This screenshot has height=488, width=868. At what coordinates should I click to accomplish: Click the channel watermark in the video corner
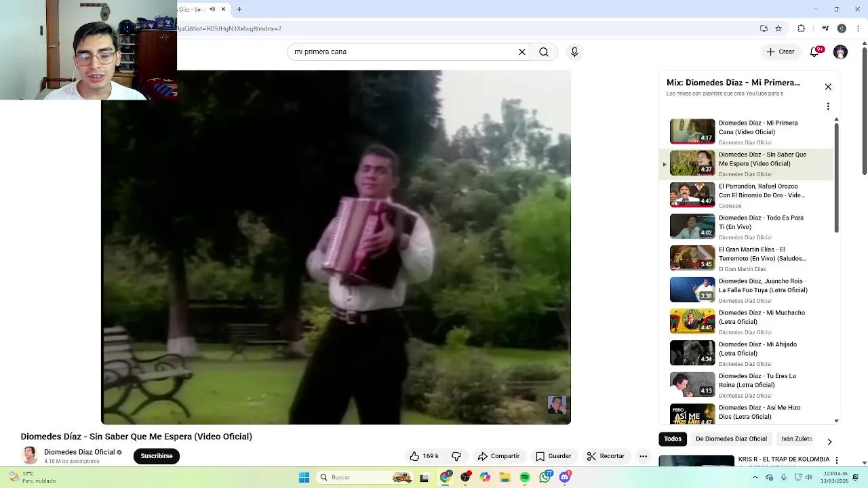tap(557, 405)
